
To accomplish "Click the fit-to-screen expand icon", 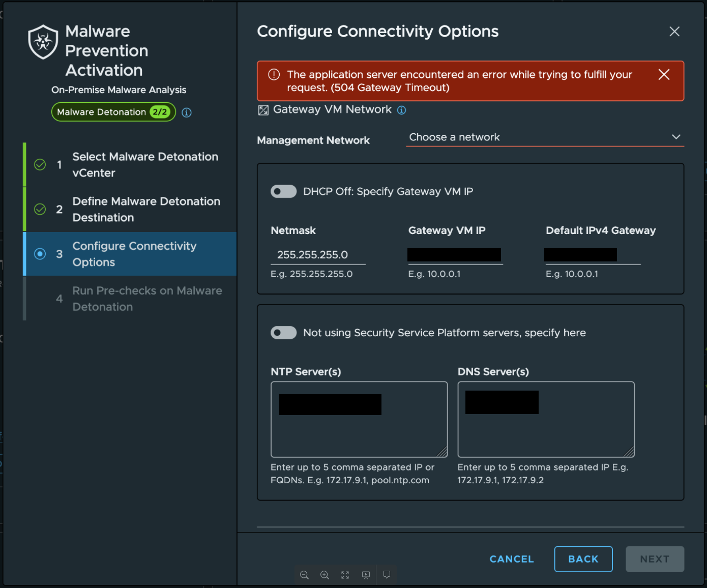I will click(x=345, y=575).
